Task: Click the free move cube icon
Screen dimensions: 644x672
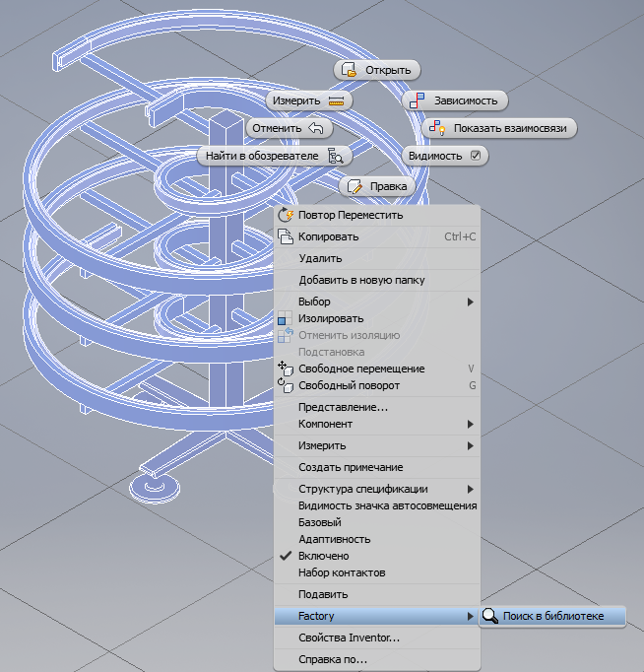Action: pyautogui.click(x=286, y=369)
